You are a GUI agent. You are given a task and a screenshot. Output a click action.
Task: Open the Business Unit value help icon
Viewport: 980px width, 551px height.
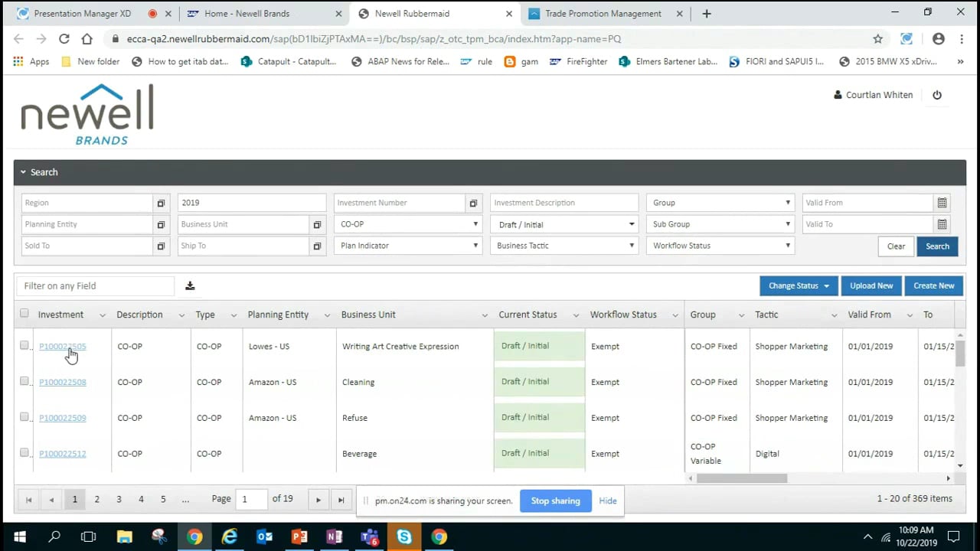coord(317,224)
